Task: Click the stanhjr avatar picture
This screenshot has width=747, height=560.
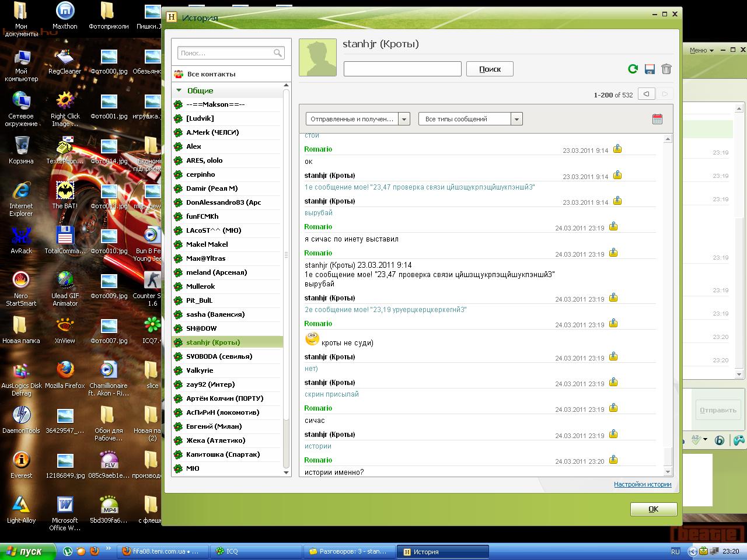Action: [318, 58]
